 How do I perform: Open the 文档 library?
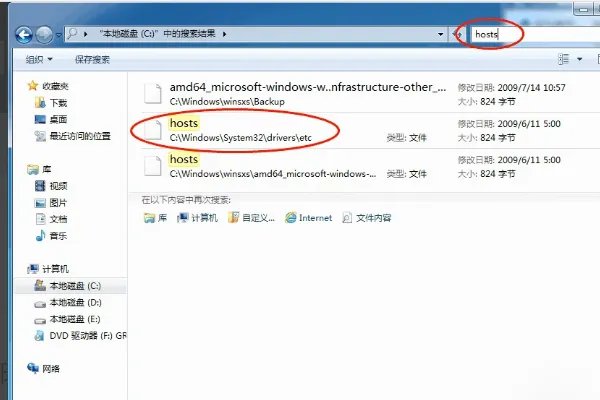pos(51,219)
